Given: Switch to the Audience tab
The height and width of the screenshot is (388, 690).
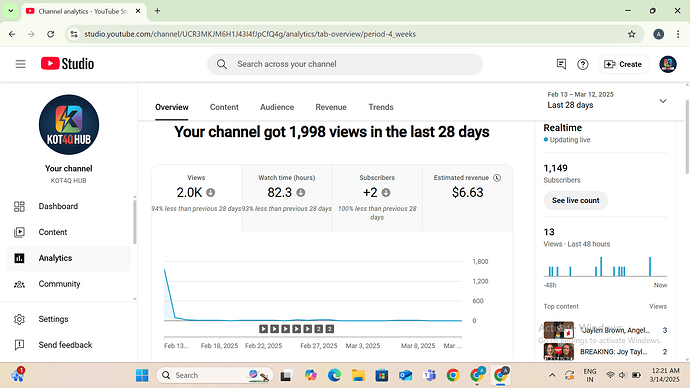Looking at the screenshot, I should 277,107.
